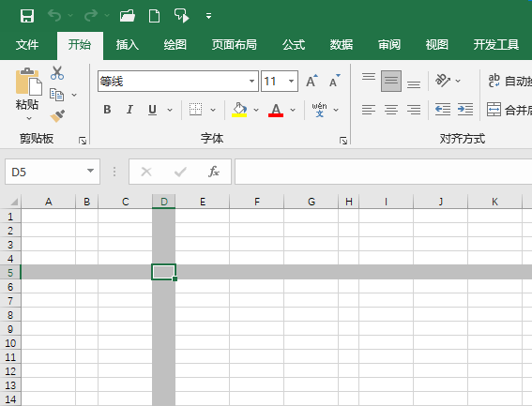Click the wrap text button 自动换行

pyautogui.click(x=509, y=81)
